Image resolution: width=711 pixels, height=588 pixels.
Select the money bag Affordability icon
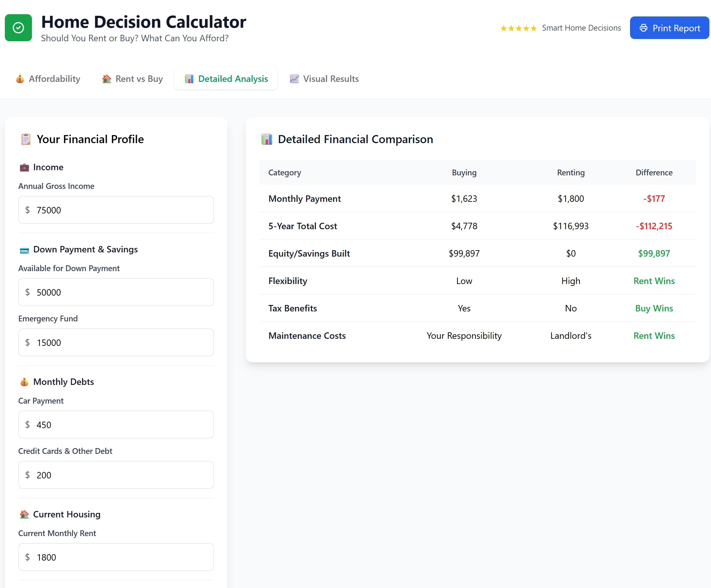(x=20, y=78)
